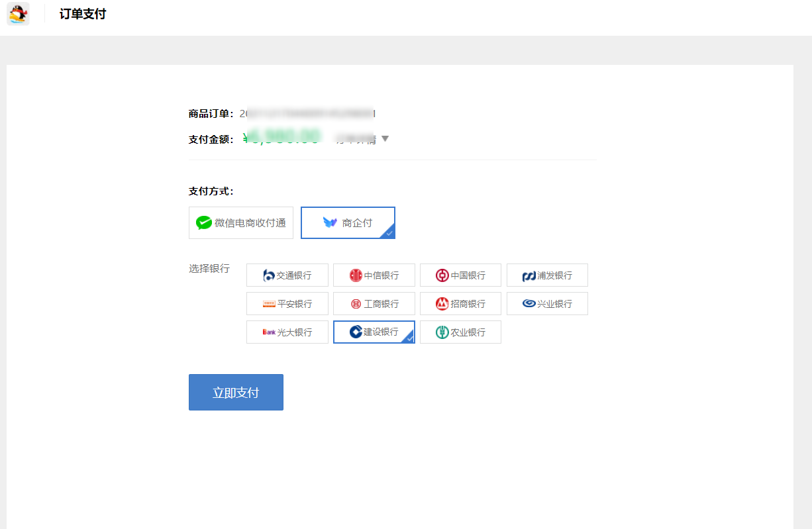Viewport: 812px width, 529px height.
Task: Select the 建设银行 bank option
Action: 374,332
